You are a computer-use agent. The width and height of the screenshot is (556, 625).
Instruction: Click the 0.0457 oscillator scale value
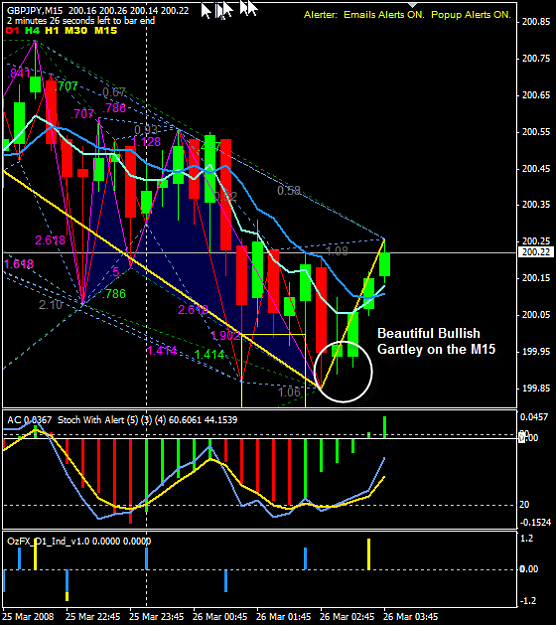point(534,417)
